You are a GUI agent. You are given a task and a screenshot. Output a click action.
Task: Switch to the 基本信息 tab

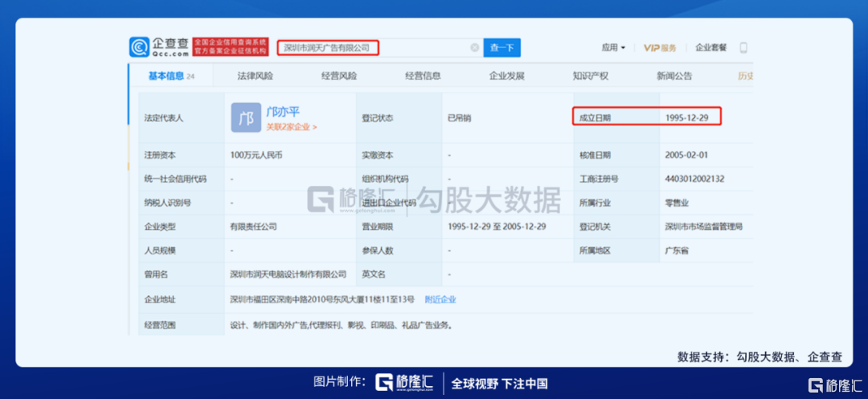(171, 76)
